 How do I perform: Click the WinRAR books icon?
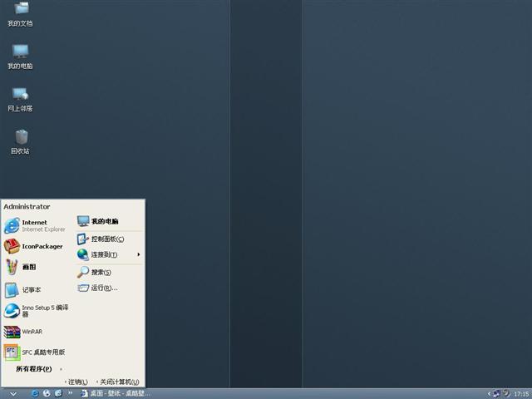[x=12, y=332]
